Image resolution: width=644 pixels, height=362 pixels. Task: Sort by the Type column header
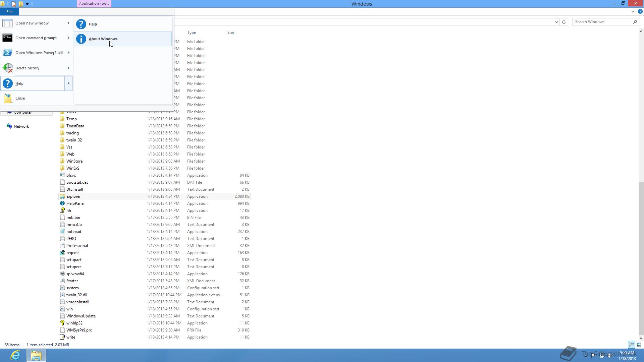click(x=205, y=33)
